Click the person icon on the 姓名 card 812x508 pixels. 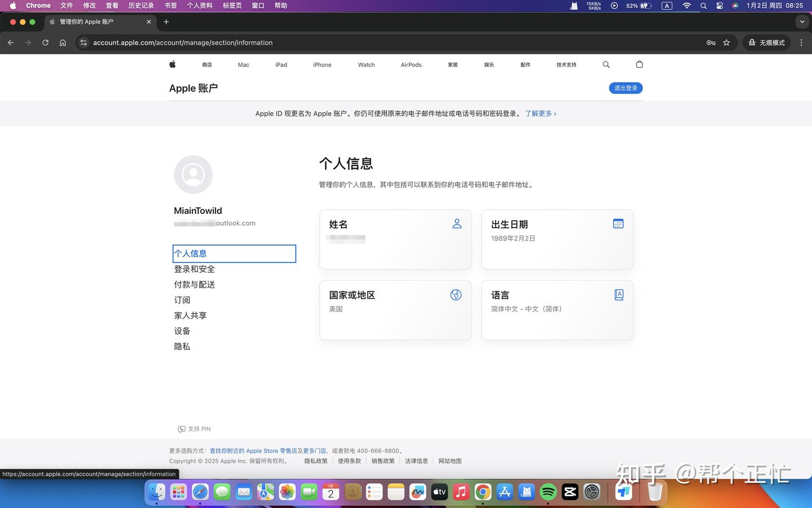coord(457,224)
